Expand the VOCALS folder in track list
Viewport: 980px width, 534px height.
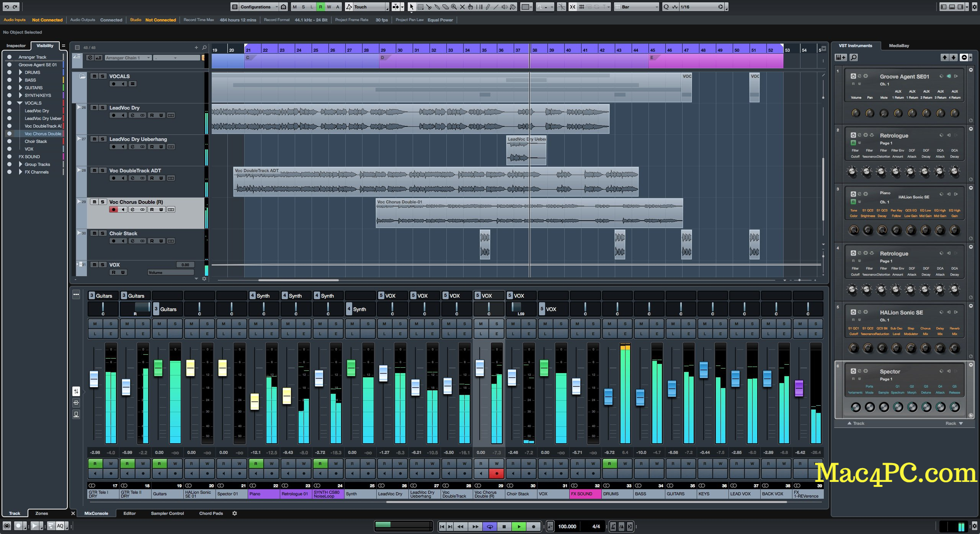pyautogui.click(x=20, y=103)
